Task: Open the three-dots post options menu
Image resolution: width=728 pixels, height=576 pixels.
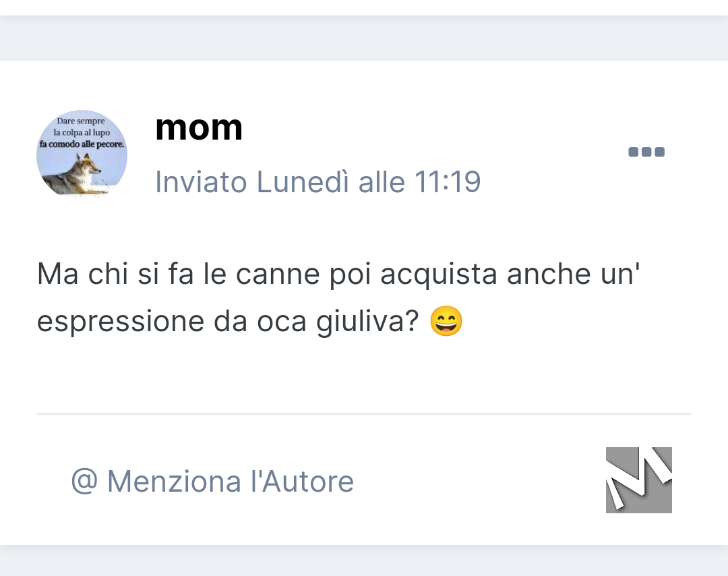Action: pyautogui.click(x=646, y=152)
